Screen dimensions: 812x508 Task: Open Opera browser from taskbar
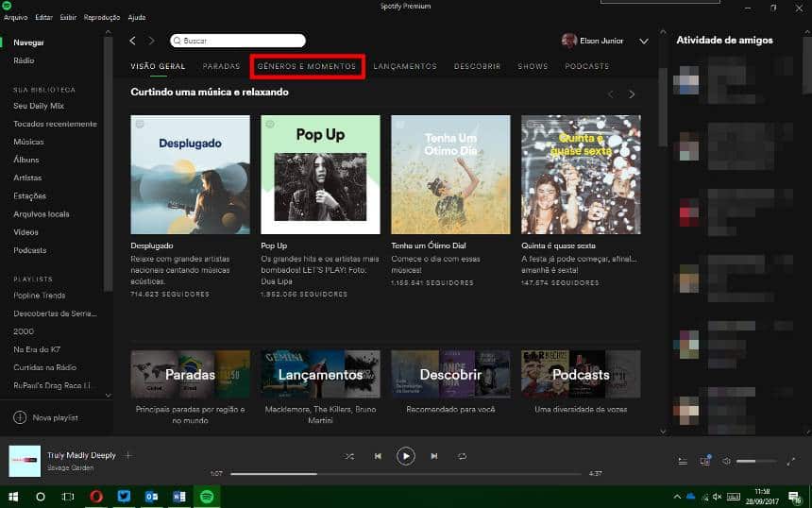click(x=96, y=497)
